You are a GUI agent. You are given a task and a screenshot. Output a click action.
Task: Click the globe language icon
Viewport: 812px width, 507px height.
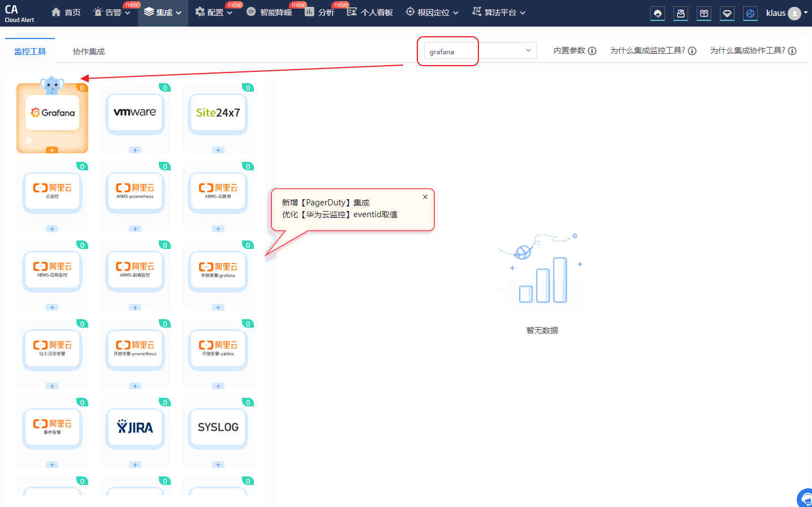[750, 13]
